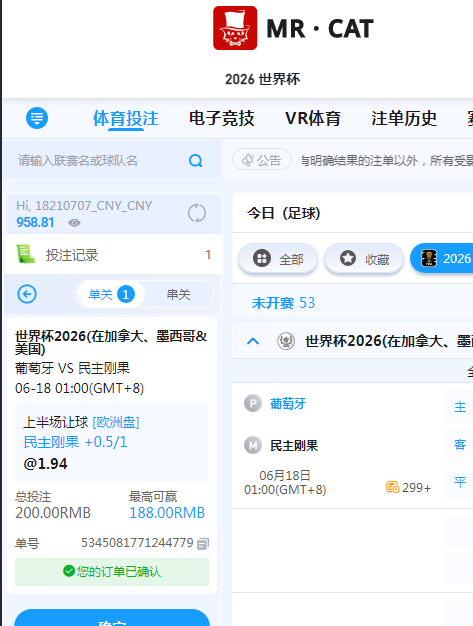Click the announcement speaker icon
The width and height of the screenshot is (473, 626).
247,160
